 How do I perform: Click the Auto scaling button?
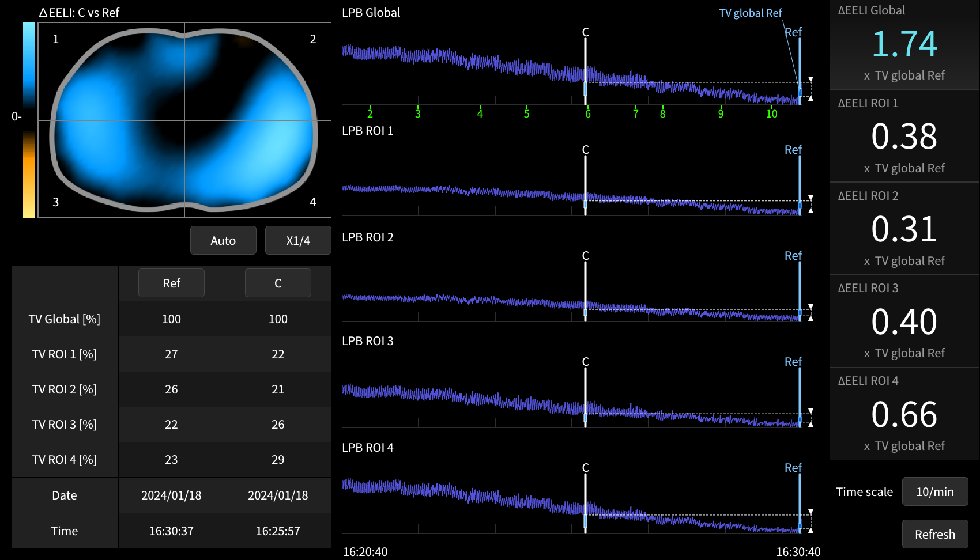[x=223, y=240]
